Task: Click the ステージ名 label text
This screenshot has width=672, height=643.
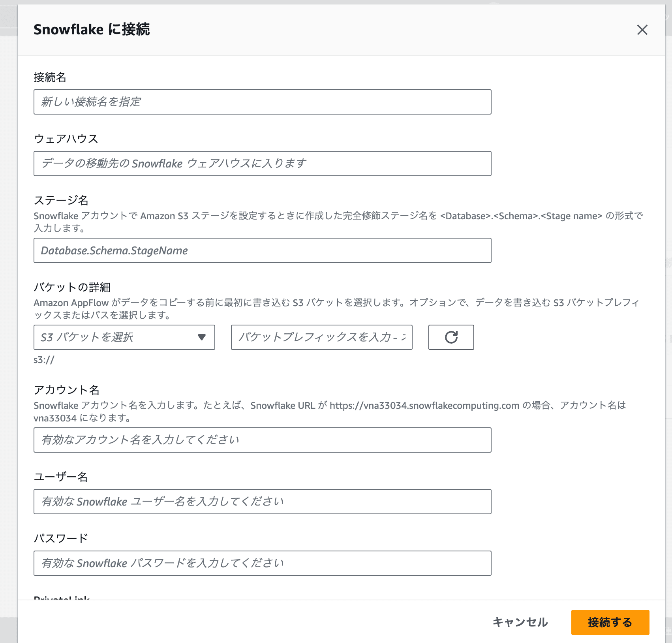Action: (x=61, y=200)
